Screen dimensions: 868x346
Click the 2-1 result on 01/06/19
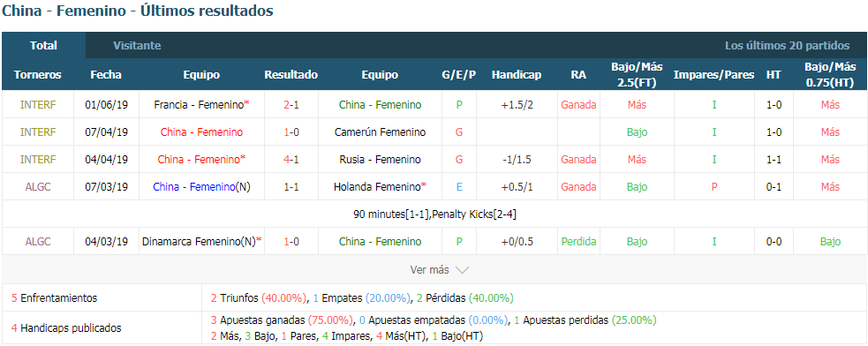[291, 105]
